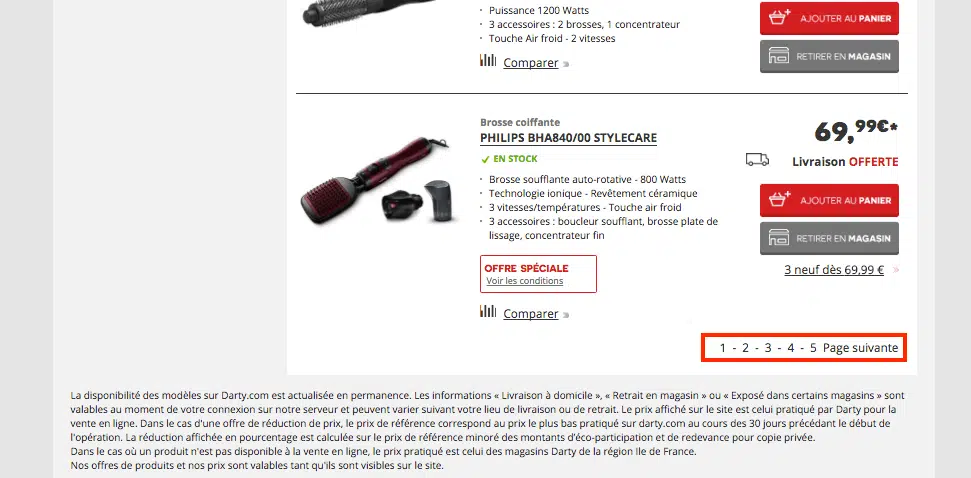The image size is (971, 478).
Task: Choose Retirer en magasin for Philips brush
Action: 829,238
